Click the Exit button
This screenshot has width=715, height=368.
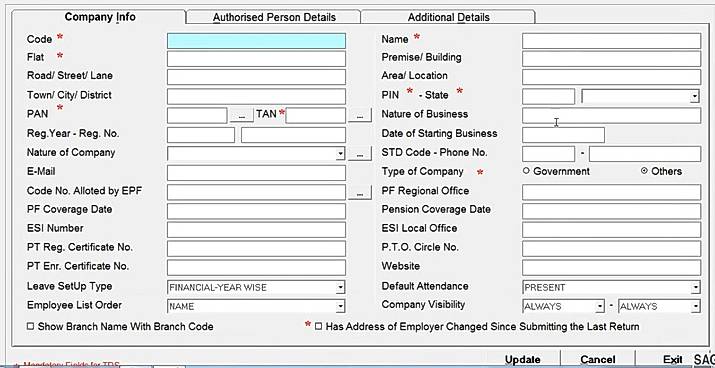pyautogui.click(x=673, y=359)
